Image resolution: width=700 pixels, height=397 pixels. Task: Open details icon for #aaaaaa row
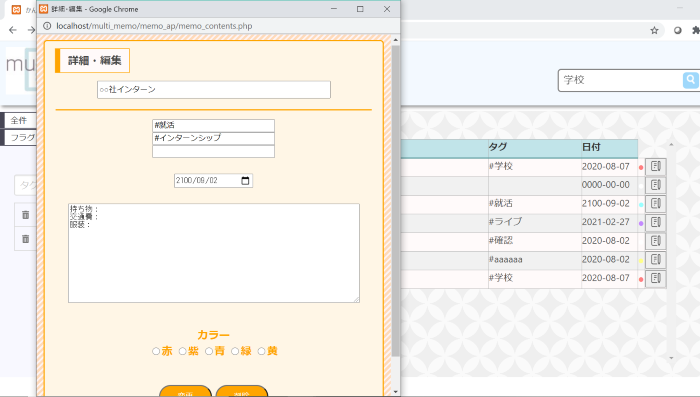pyautogui.click(x=655, y=259)
